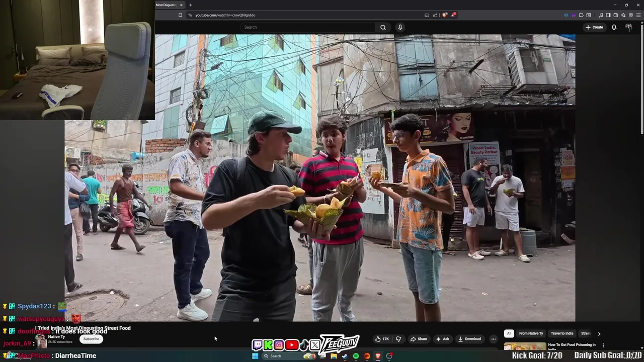The image size is (644, 362).
Task: Select the Travel to India chip
Action: click(562, 333)
